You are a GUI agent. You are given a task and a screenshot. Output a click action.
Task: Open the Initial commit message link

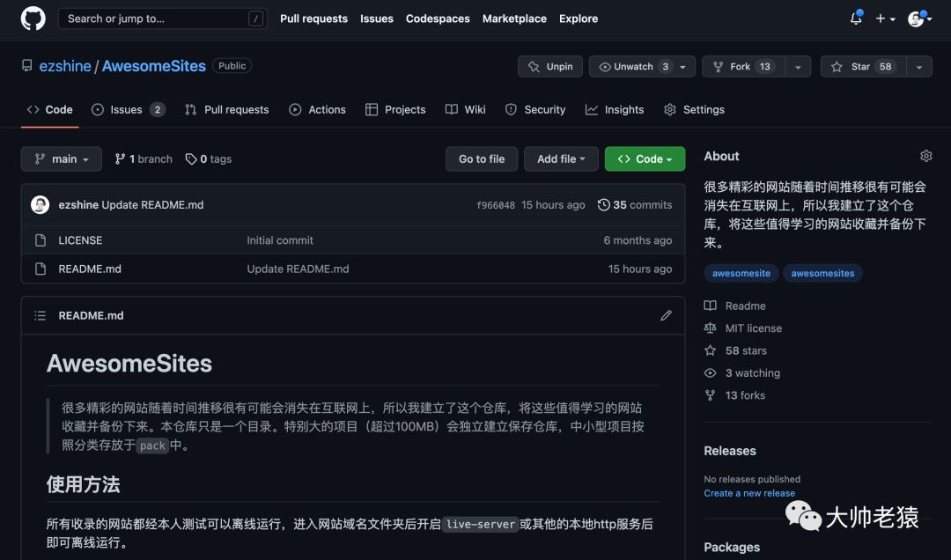(x=280, y=240)
